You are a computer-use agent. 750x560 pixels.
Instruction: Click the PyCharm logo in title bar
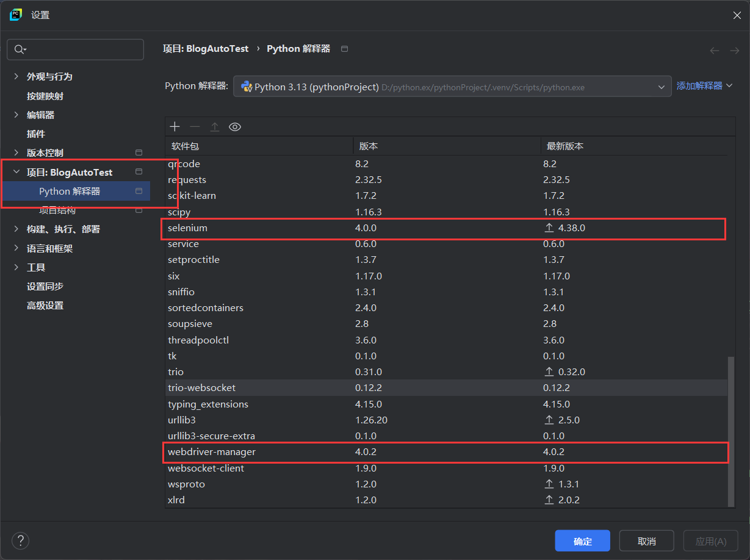pos(16,15)
